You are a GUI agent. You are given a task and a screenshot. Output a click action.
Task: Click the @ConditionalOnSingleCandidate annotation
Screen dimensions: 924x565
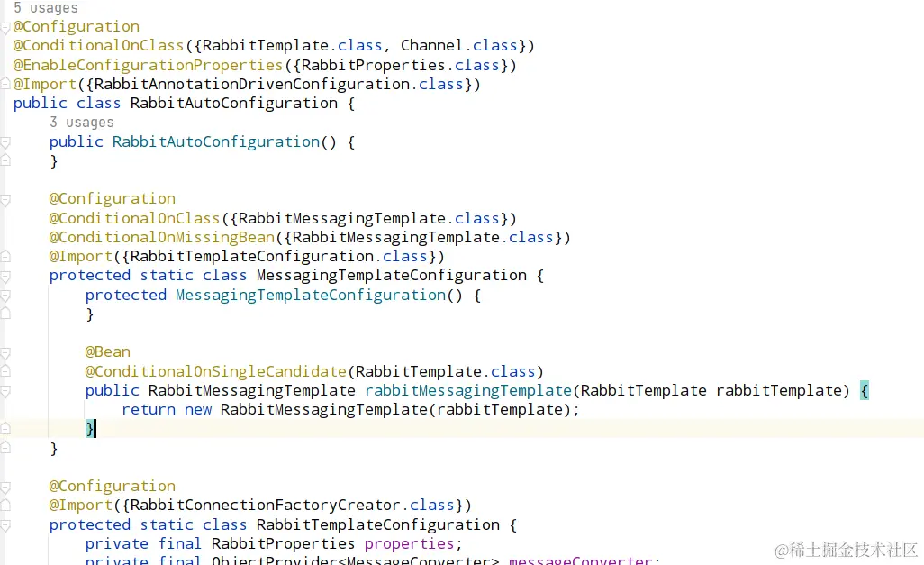coord(215,371)
